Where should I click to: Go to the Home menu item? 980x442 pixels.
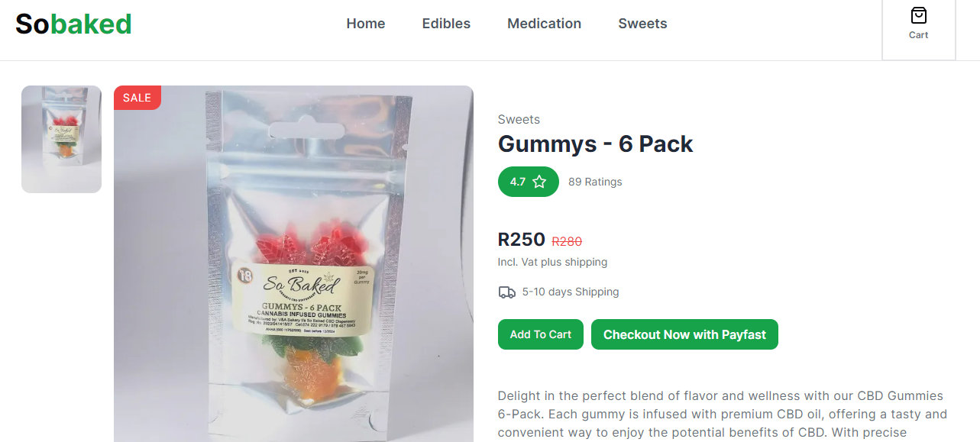tap(366, 24)
